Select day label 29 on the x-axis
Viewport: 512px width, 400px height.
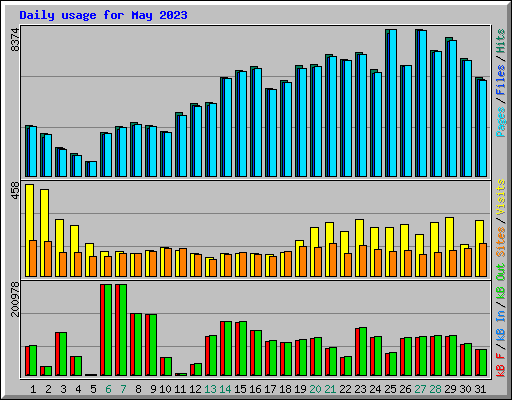[450, 389]
